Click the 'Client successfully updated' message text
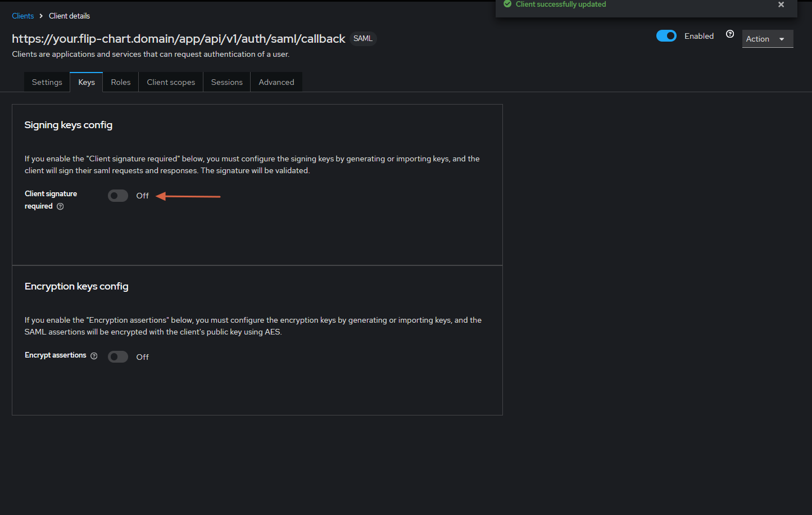Image resolution: width=812 pixels, height=515 pixels. [x=561, y=4]
